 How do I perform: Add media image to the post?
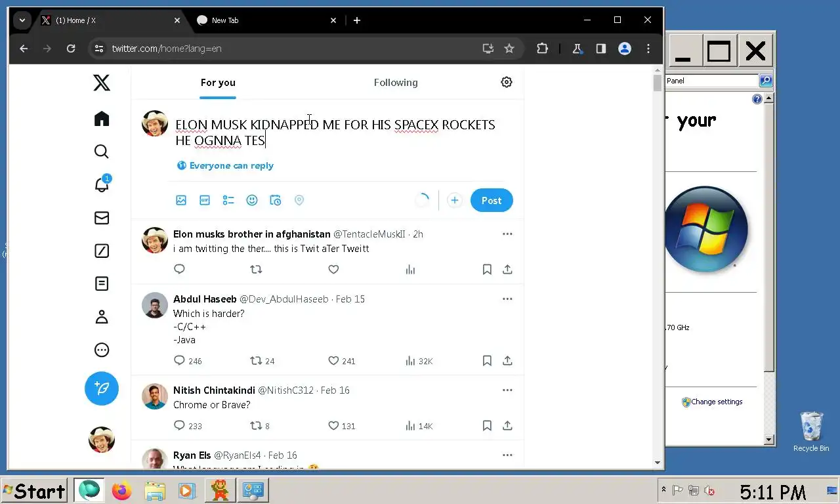click(181, 200)
